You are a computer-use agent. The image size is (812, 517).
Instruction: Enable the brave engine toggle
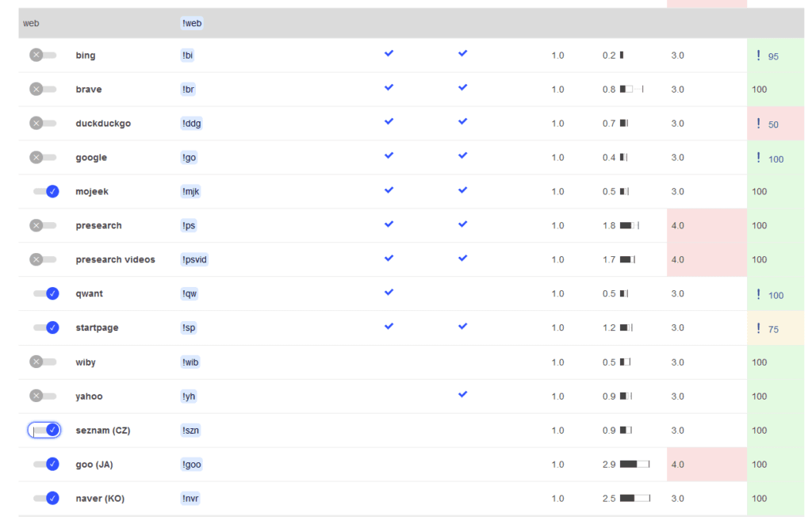pyautogui.click(x=43, y=89)
